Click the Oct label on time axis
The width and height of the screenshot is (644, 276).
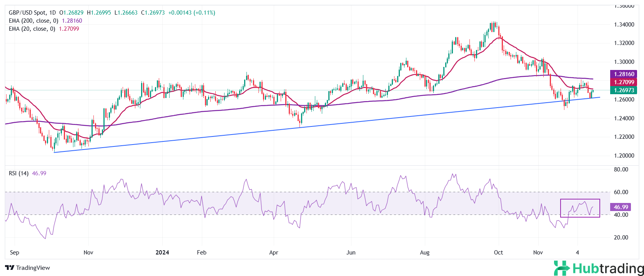pos(498,253)
